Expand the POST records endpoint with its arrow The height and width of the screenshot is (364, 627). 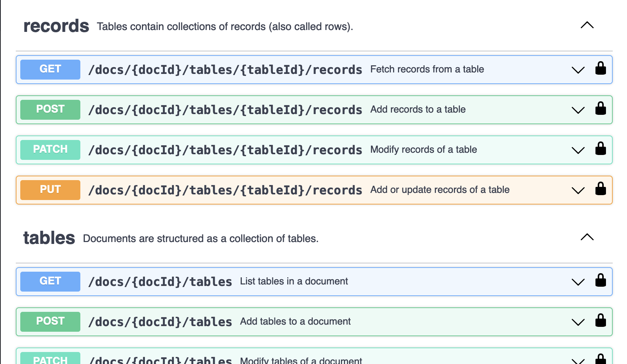pyautogui.click(x=578, y=110)
